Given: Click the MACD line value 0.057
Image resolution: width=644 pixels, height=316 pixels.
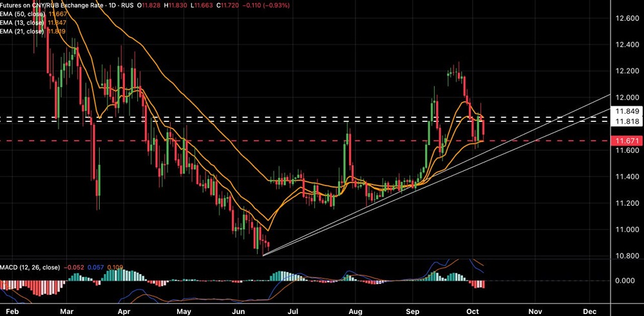Looking at the screenshot, I should (x=96, y=268).
